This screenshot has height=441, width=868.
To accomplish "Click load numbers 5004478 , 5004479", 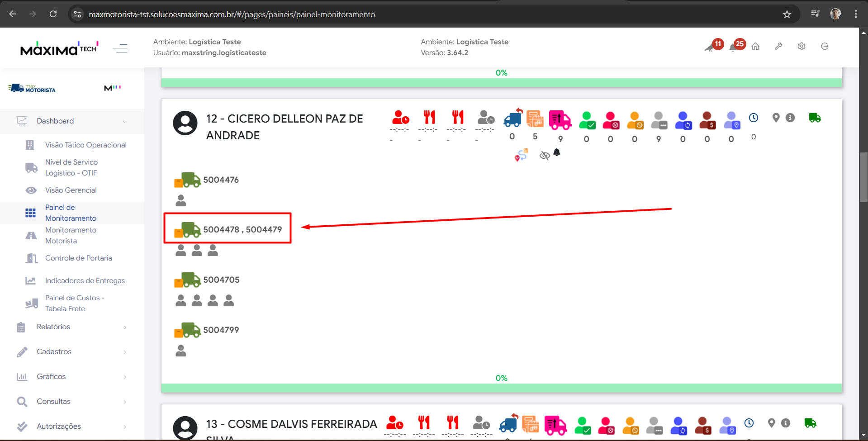I will coord(242,229).
